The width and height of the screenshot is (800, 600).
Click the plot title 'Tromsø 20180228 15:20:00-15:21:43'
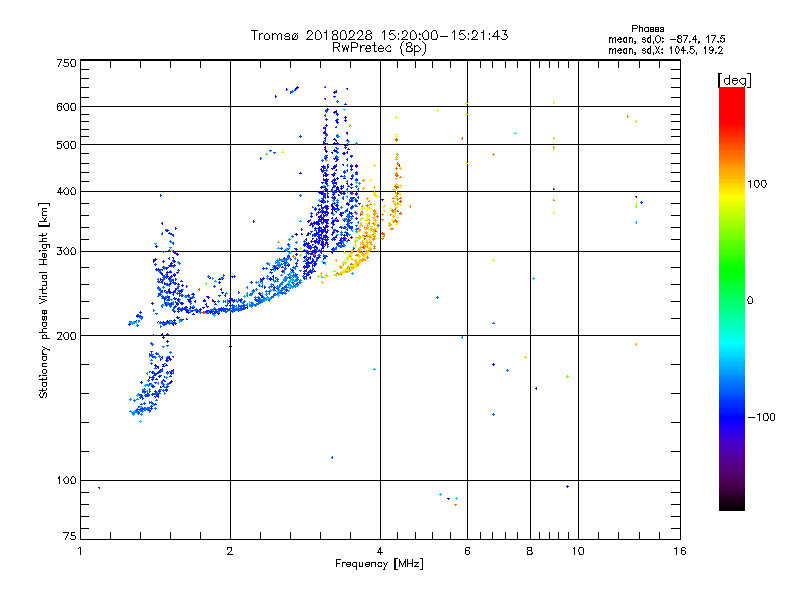pos(380,35)
